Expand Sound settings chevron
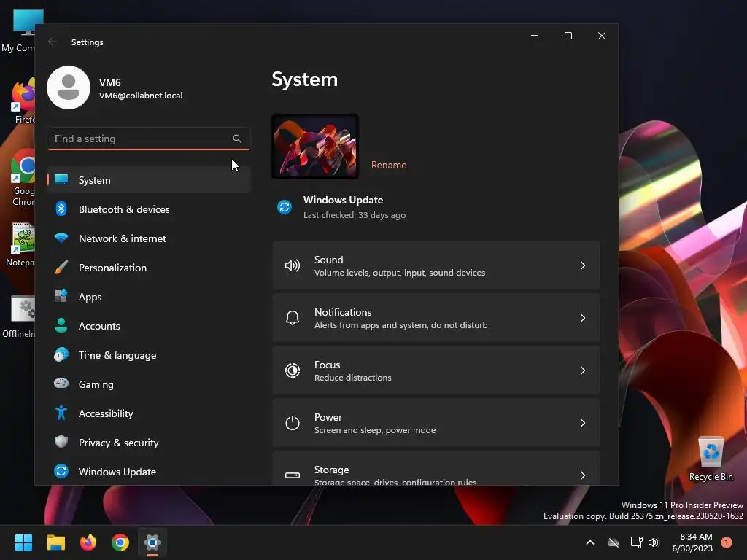Screen dimensions: 747x560 583,265
